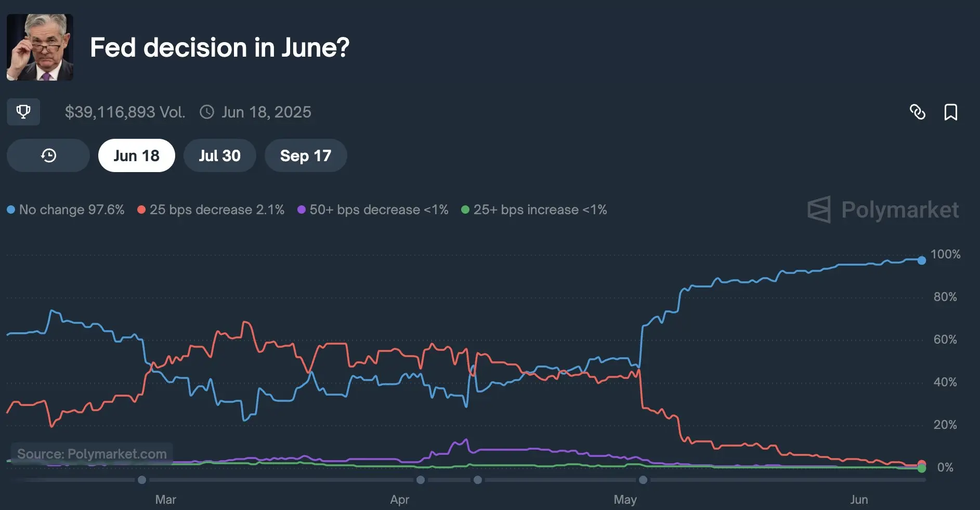Click the Fed decision in June? title
Viewport: 980px width, 510px height.
click(x=220, y=47)
